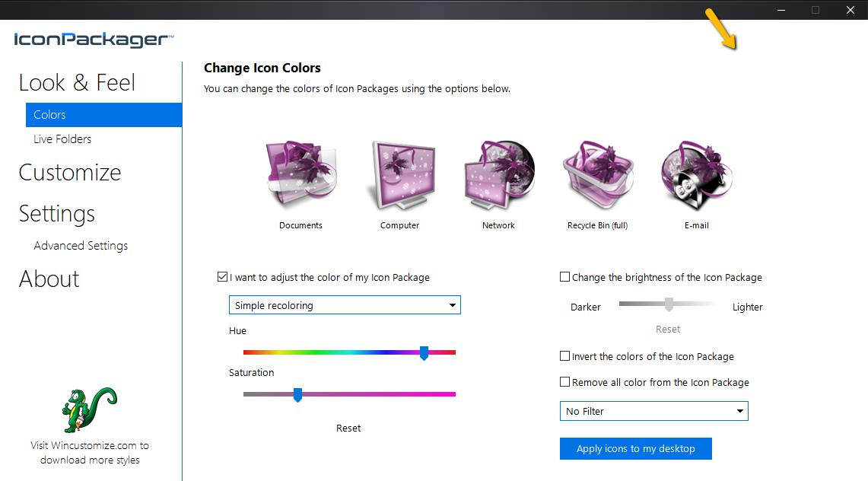Click the Documents preview icon
868x481 pixels.
point(301,174)
